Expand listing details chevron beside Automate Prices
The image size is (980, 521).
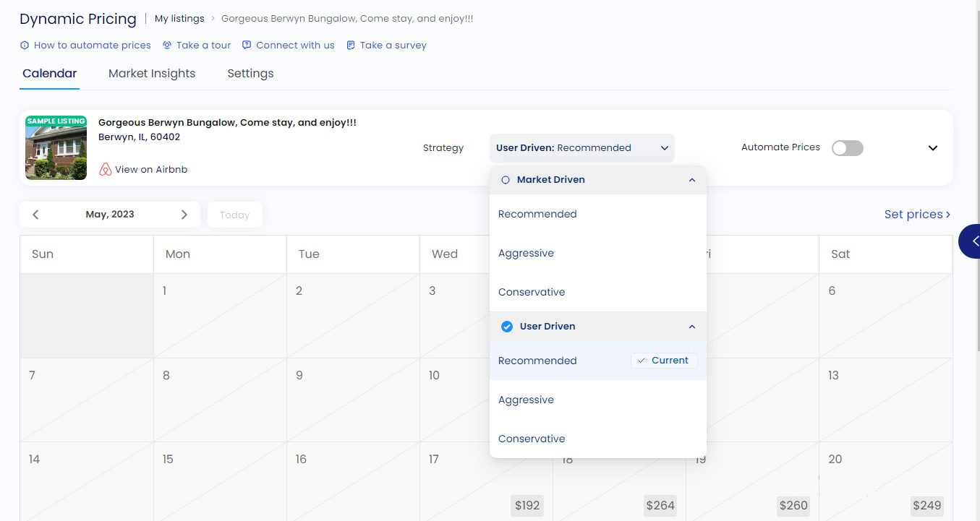click(x=932, y=148)
